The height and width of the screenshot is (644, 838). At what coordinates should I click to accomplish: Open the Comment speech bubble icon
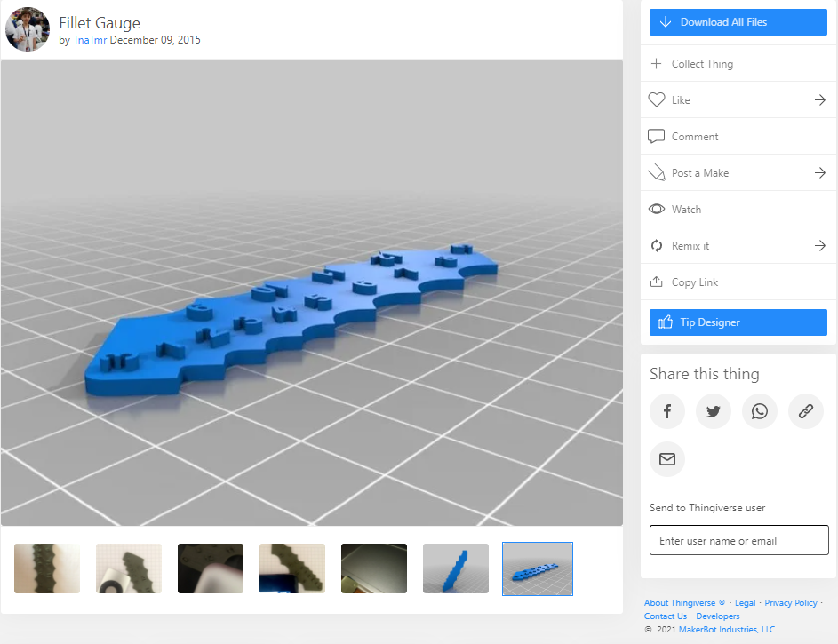656,136
